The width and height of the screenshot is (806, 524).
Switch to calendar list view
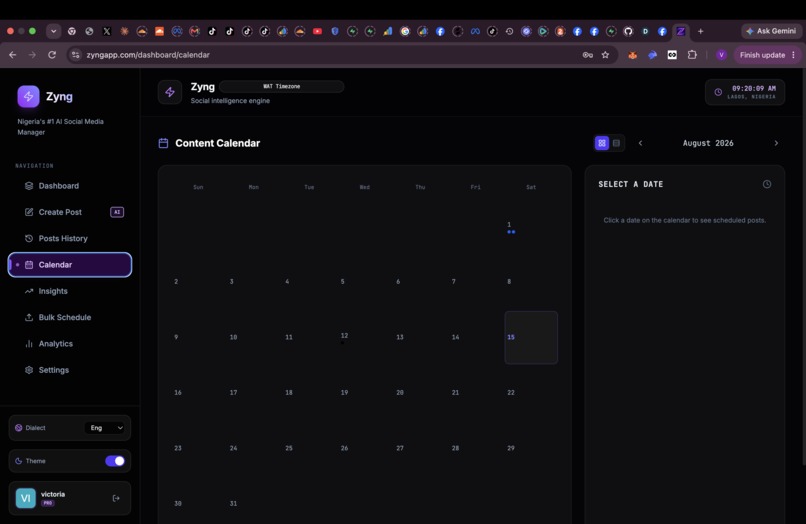616,143
